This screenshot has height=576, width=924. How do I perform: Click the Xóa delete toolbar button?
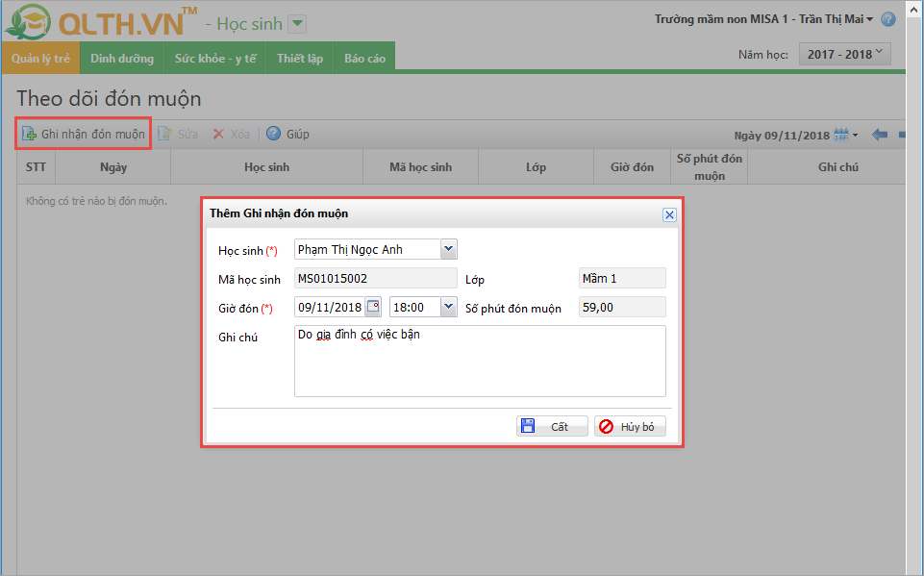point(231,135)
